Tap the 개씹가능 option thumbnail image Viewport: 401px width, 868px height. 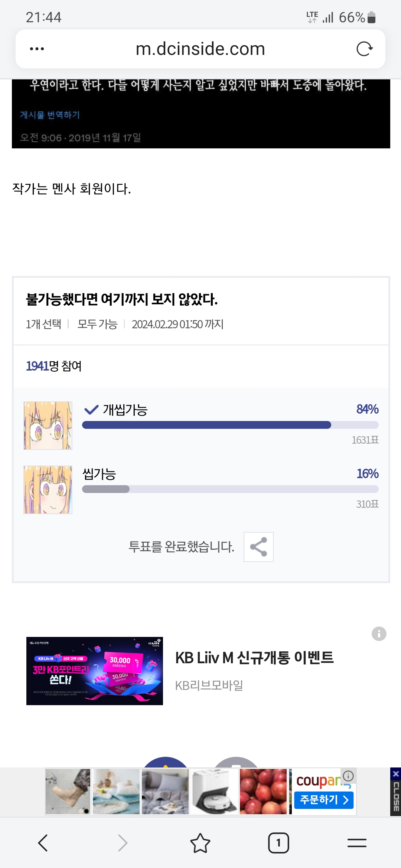pos(48,425)
